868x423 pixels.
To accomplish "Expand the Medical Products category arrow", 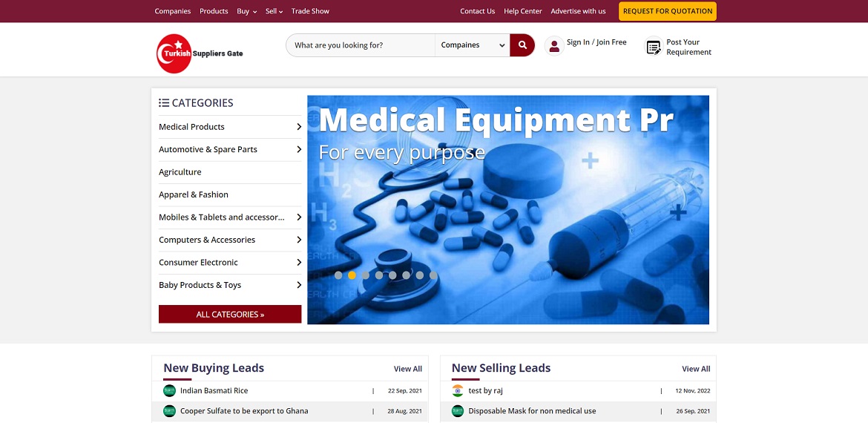I will [x=299, y=127].
